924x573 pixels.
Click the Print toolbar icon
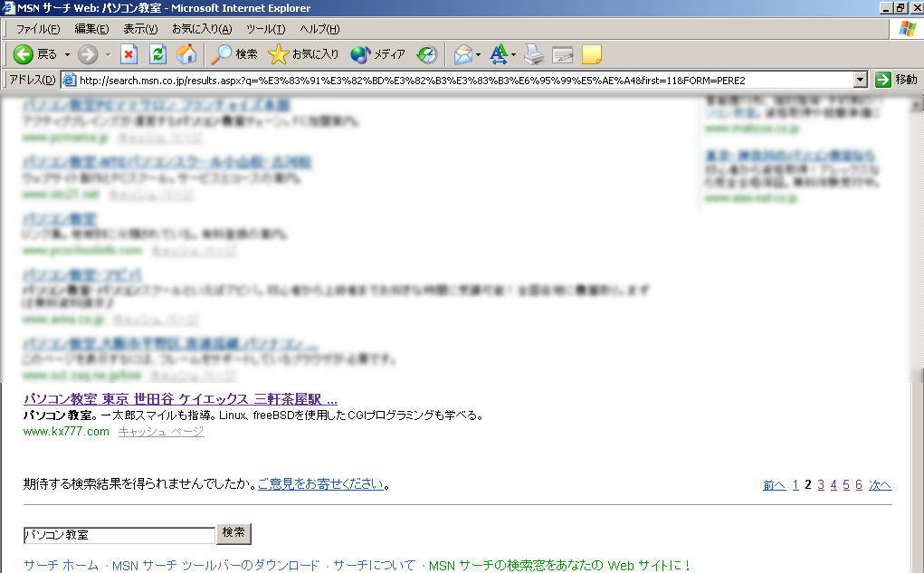pyautogui.click(x=533, y=54)
